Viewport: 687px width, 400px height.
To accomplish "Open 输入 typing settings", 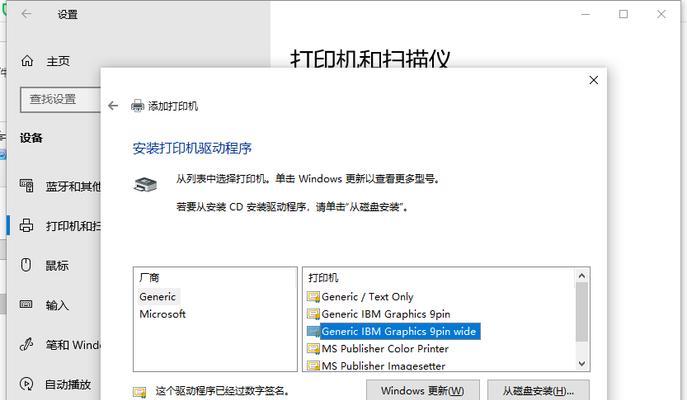I will click(x=57, y=305).
